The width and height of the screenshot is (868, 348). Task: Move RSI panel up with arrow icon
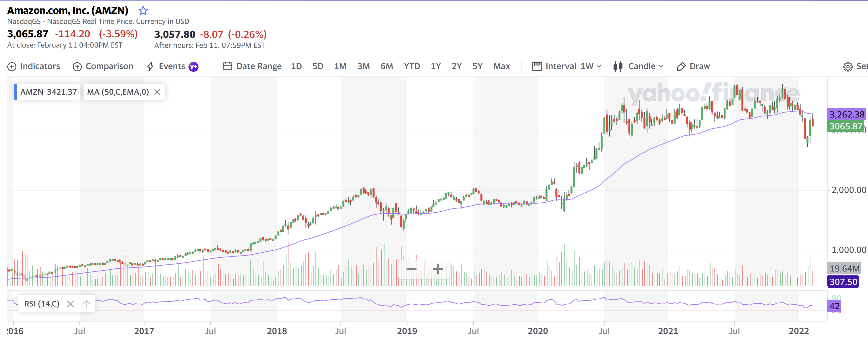tap(86, 304)
